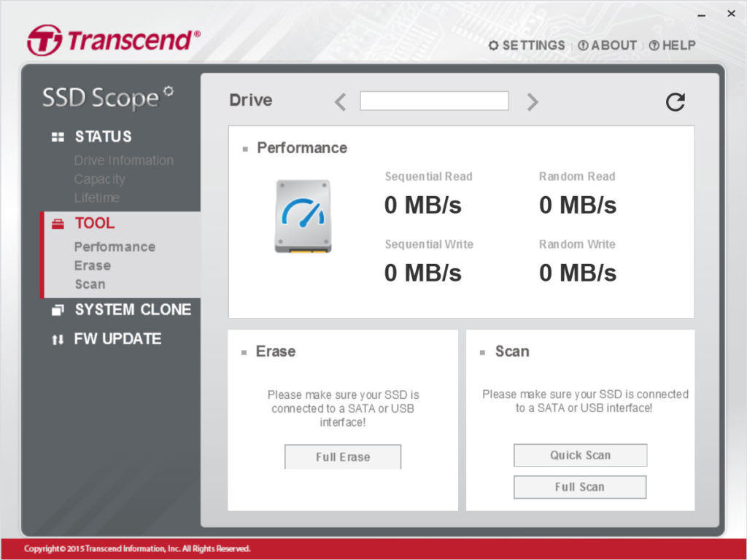Image resolution: width=747 pixels, height=560 pixels.
Task: Click the Erase panel heading
Action: click(x=276, y=351)
